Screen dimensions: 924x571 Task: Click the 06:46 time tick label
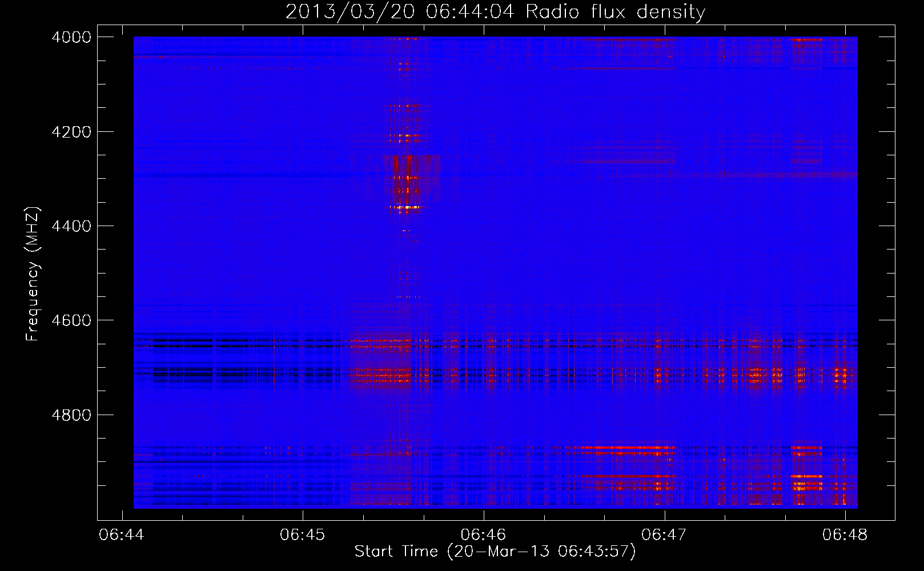pyautogui.click(x=484, y=534)
